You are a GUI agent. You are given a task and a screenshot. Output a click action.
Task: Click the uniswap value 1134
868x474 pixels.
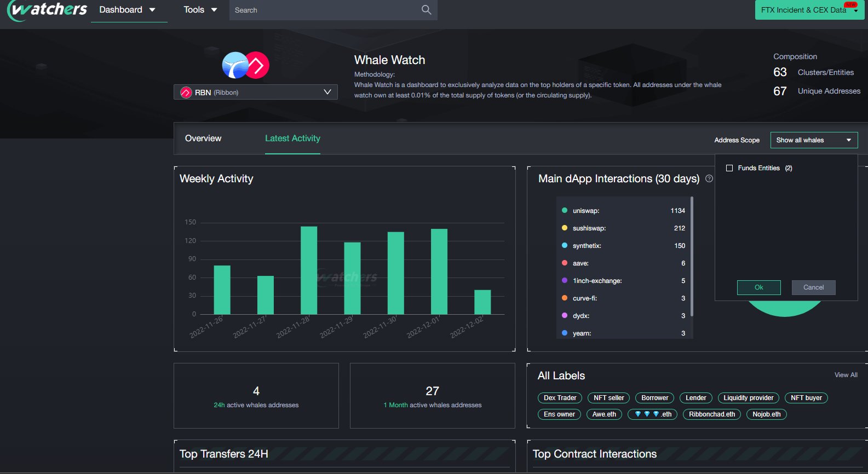click(x=678, y=211)
